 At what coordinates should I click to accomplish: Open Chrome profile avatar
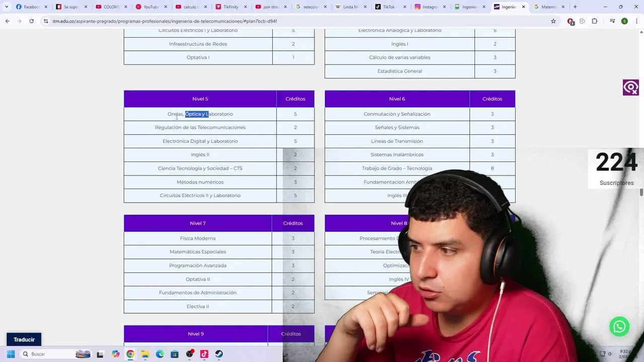coord(624,21)
